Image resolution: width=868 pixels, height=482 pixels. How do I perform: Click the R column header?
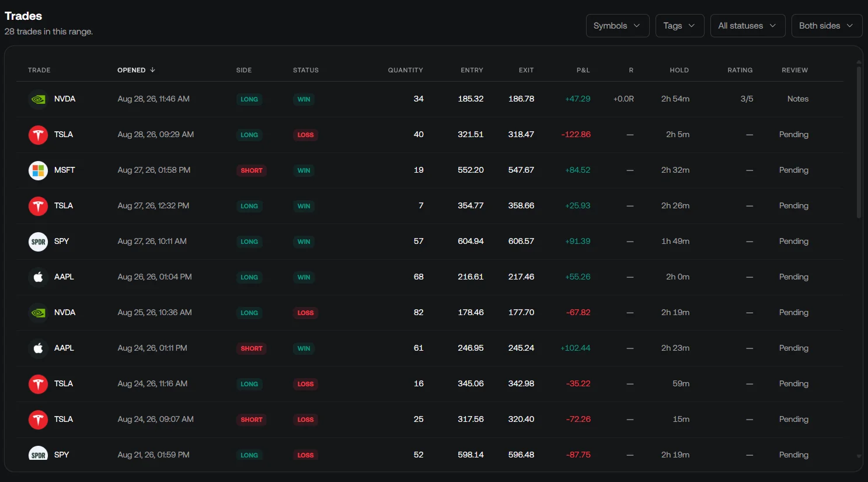(631, 70)
